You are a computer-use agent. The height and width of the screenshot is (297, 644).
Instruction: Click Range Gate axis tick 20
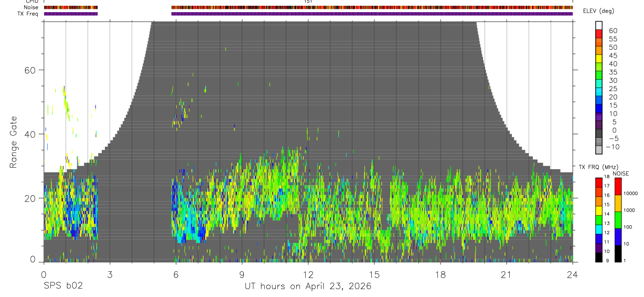pos(30,199)
